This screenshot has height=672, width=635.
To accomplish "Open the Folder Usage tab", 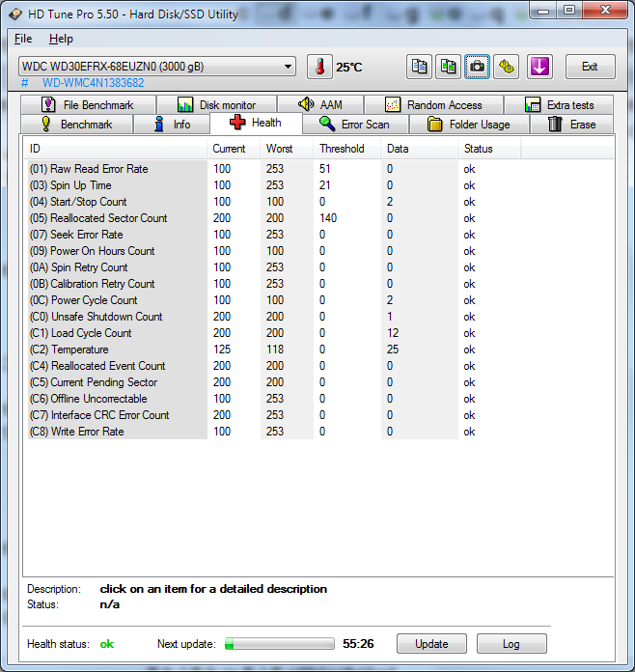I will tap(469, 125).
